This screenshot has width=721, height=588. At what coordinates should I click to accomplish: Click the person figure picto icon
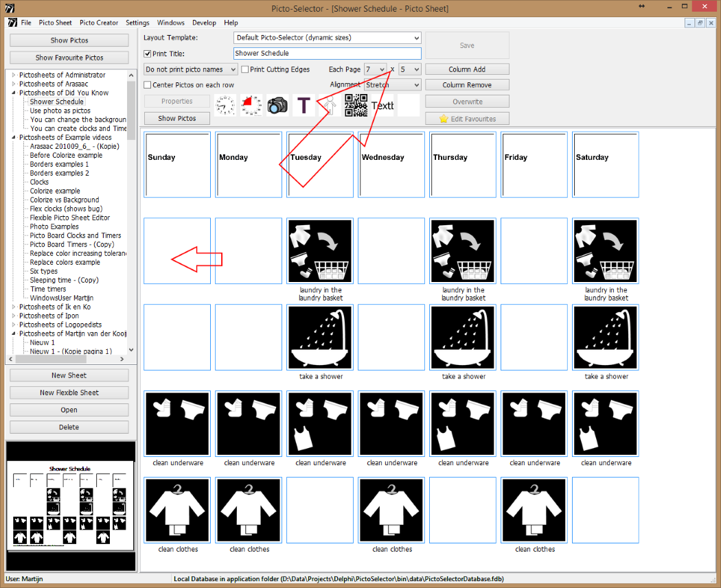click(330, 105)
